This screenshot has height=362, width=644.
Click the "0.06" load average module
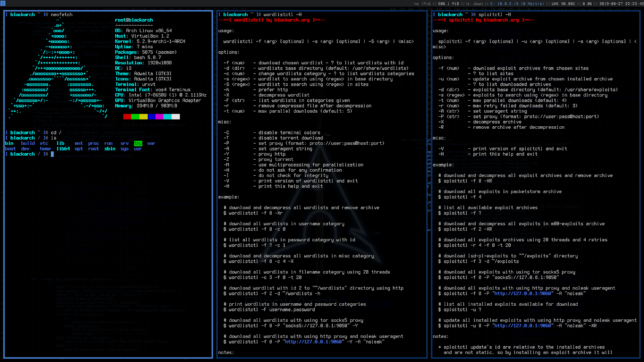click(x=587, y=3)
